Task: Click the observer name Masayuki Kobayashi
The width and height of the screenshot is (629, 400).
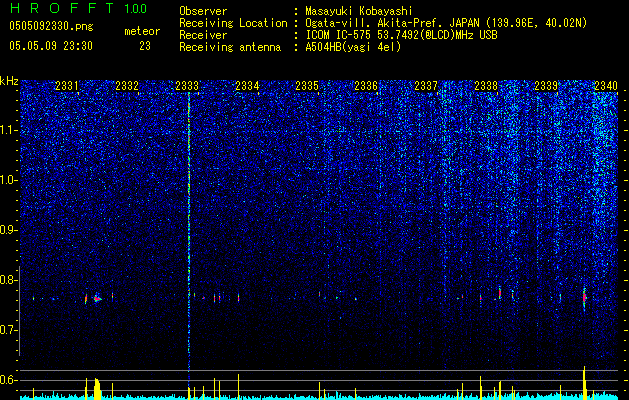Action: tap(359, 12)
